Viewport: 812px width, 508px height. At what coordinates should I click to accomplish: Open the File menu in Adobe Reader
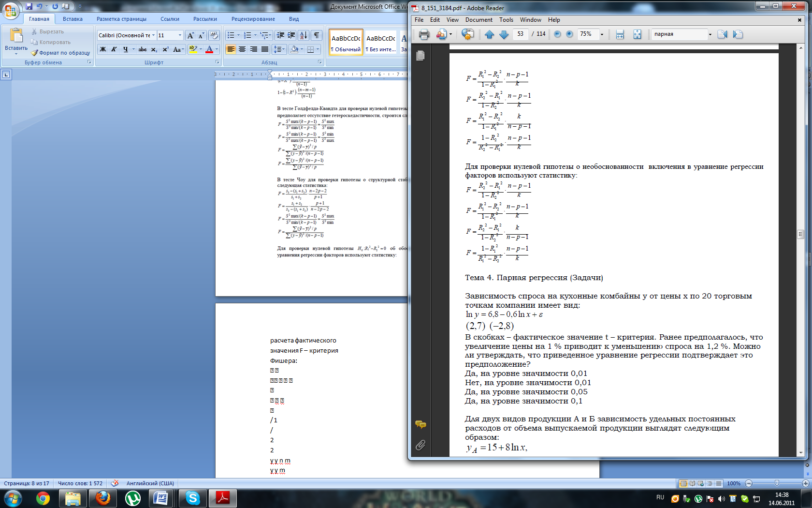tap(419, 20)
